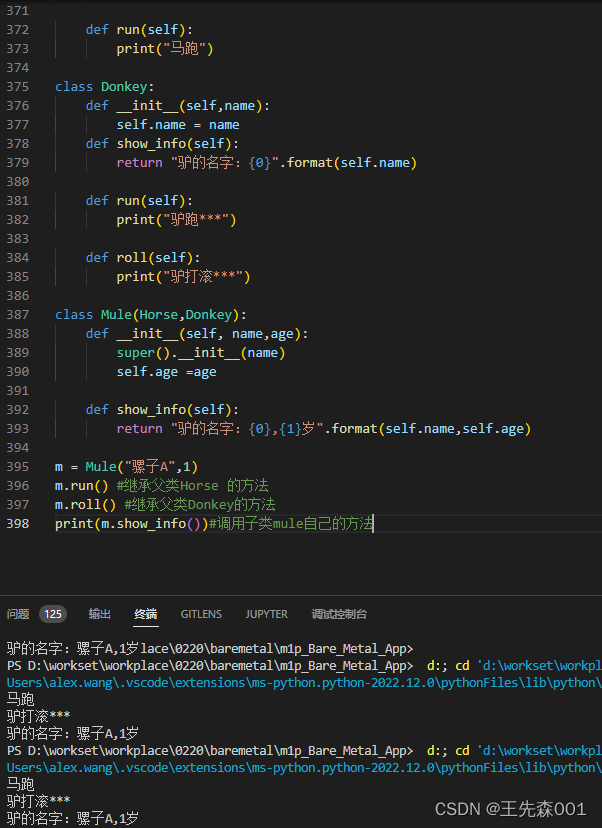Place cursor on super().__init__(name) call
This screenshot has height=828, width=602.
pos(200,353)
